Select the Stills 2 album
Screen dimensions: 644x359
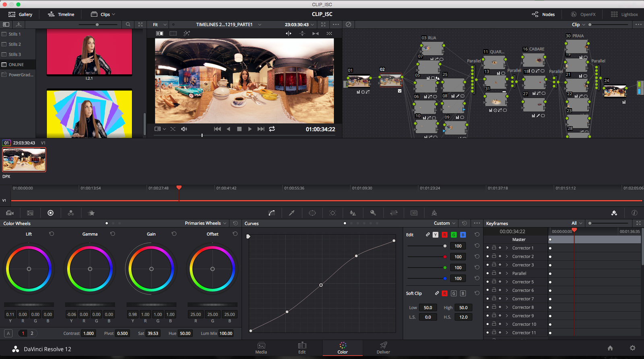(x=15, y=44)
